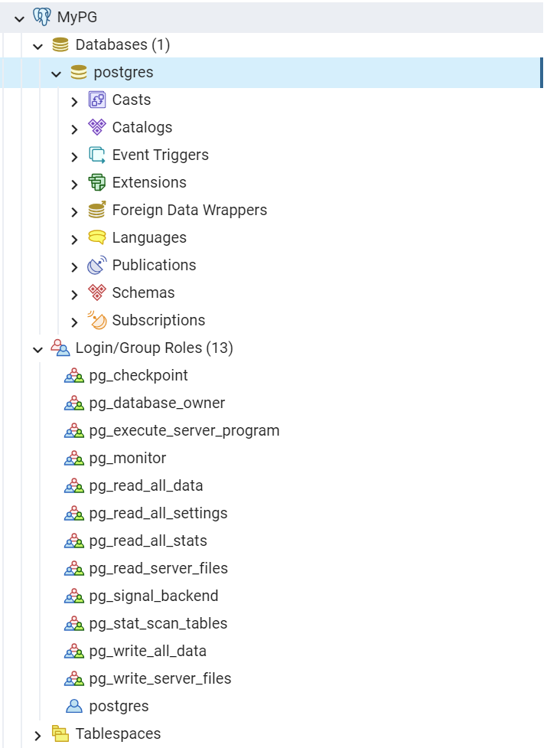Click the pg_monitor role icon
Image resolution: width=560 pixels, height=748 pixels.
(x=74, y=459)
